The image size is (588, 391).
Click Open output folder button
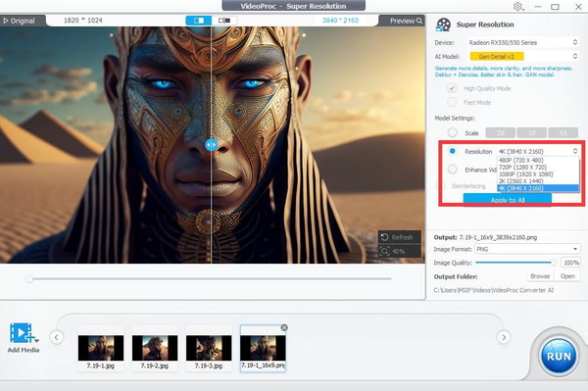click(x=567, y=276)
